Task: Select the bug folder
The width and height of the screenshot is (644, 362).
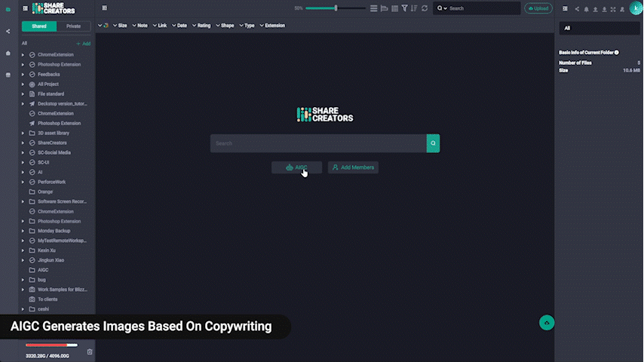Action: (41, 280)
